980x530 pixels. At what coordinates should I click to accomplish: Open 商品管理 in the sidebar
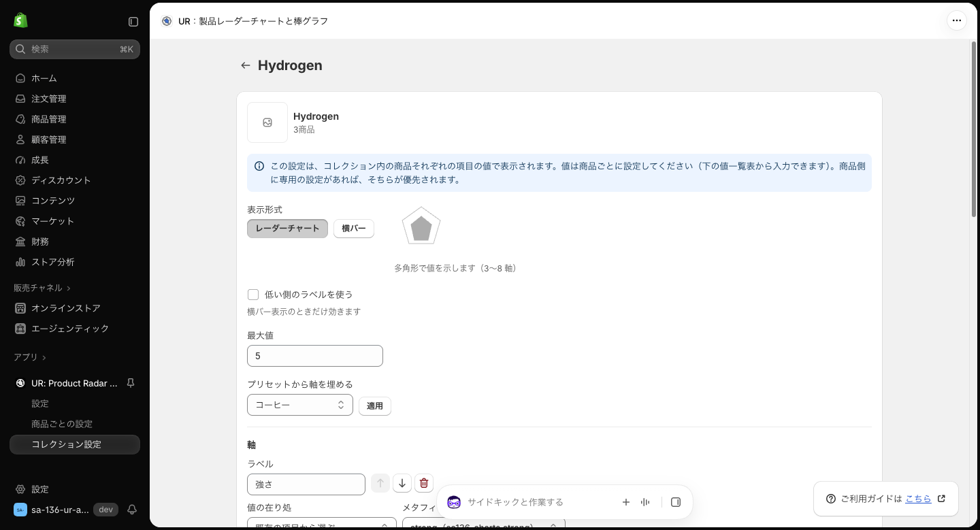click(x=75, y=119)
